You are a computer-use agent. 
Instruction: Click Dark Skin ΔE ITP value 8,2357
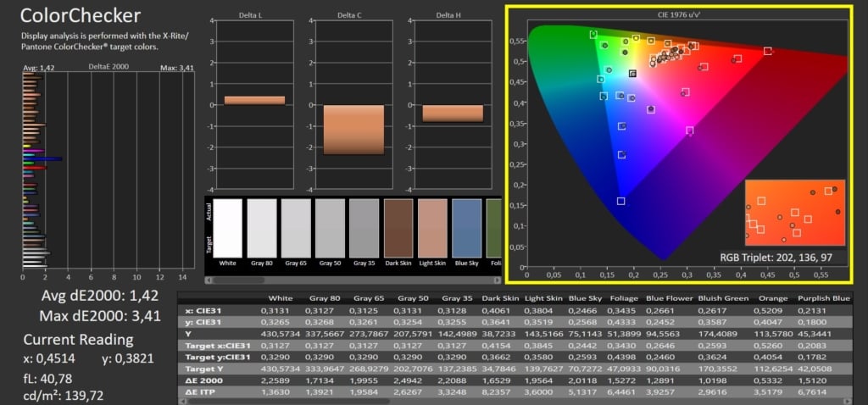pos(497,392)
